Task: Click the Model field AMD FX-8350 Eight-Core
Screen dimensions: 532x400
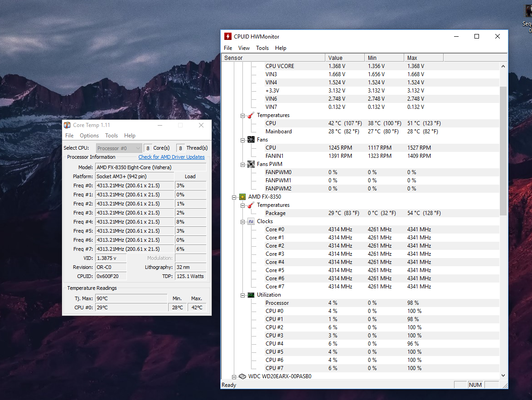Action: tap(150, 167)
